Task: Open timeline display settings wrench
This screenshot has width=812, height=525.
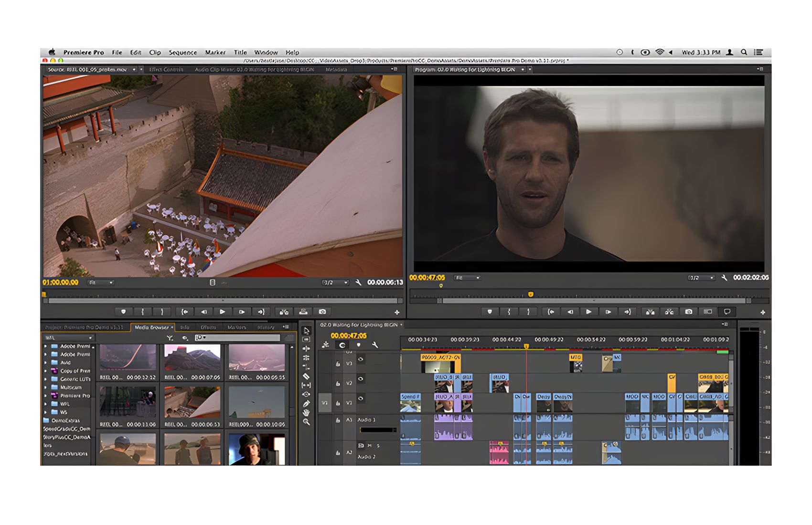Action: click(375, 345)
